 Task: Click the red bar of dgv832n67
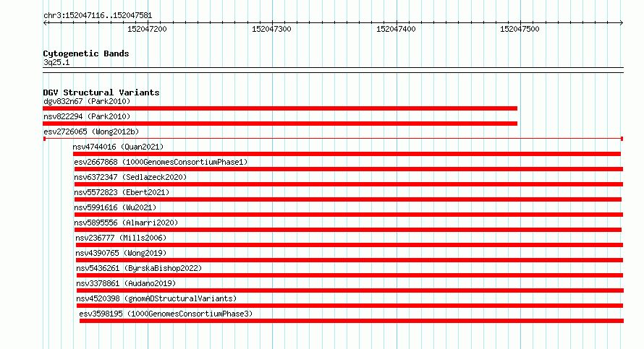pos(280,108)
